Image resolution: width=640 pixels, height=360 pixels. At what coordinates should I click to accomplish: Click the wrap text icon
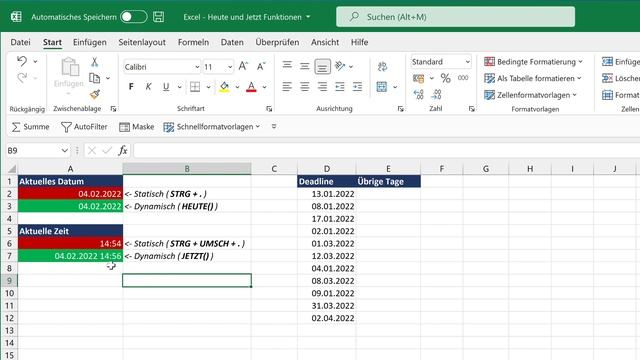(x=382, y=66)
